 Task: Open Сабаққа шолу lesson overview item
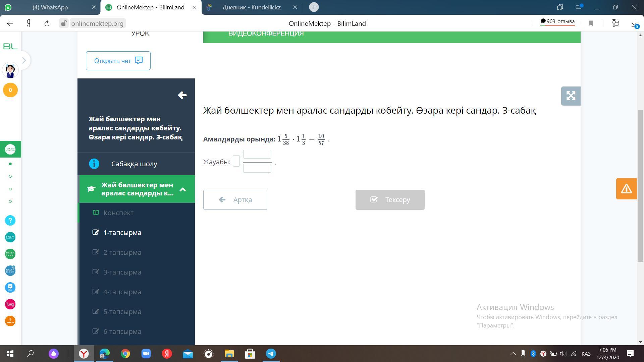[x=134, y=164]
